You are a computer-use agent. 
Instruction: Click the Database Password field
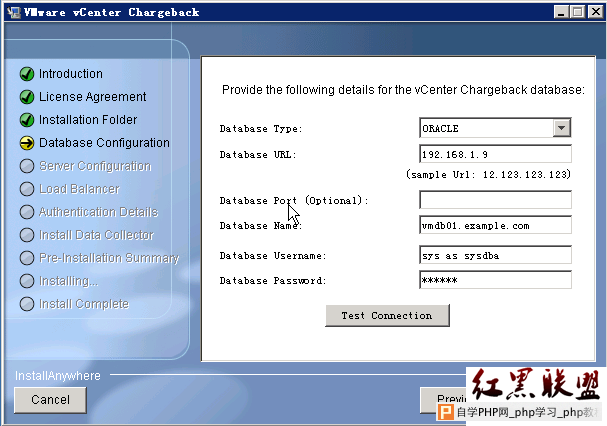coord(495,280)
